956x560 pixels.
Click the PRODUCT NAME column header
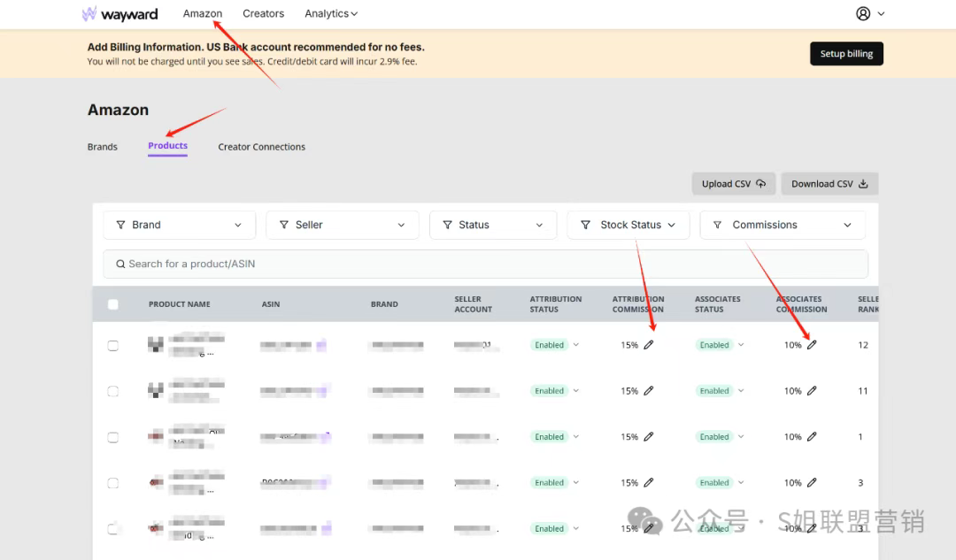(179, 304)
